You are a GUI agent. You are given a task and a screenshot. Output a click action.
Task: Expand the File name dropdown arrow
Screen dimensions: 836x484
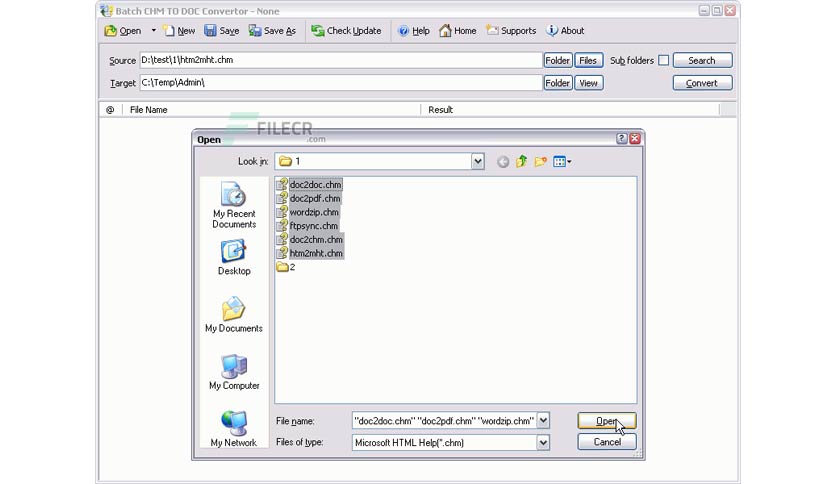click(x=543, y=421)
